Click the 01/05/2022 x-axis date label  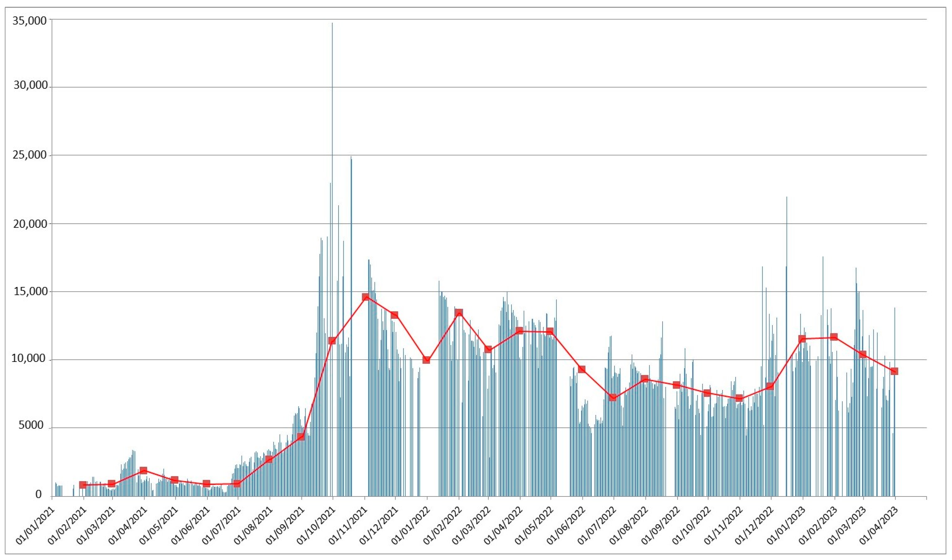pos(534,526)
